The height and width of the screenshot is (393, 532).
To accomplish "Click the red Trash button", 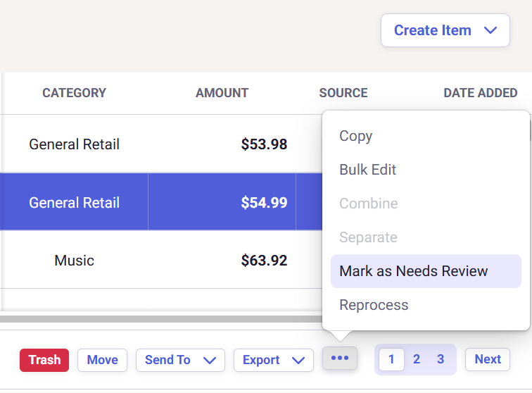I will (x=44, y=360).
